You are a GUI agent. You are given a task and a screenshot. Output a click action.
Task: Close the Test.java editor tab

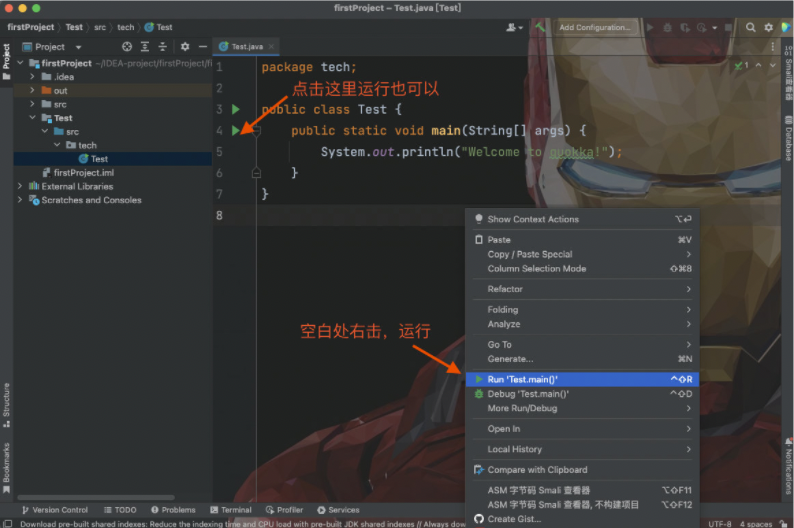click(x=271, y=47)
